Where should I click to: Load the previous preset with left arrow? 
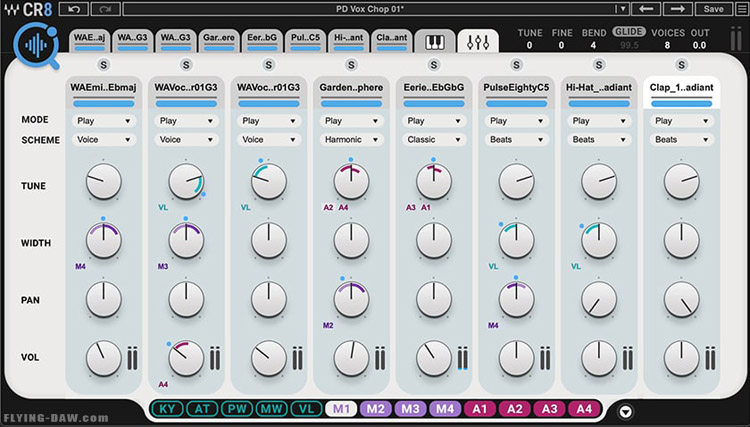click(x=646, y=9)
